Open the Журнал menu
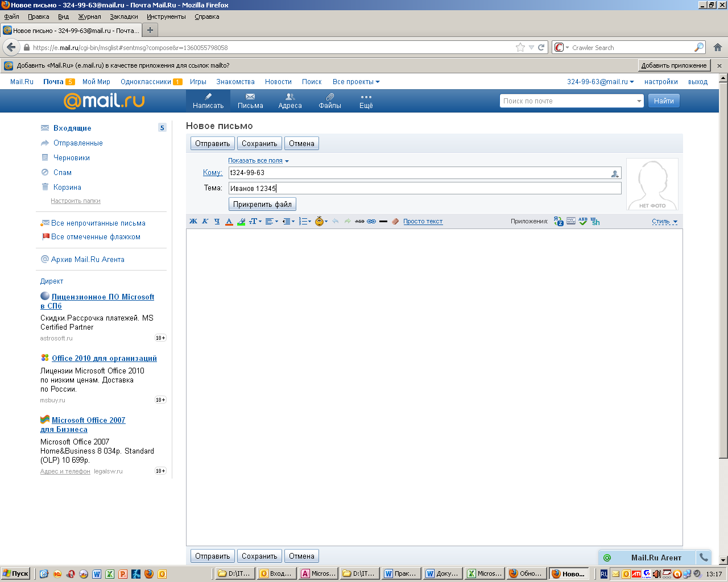Image resolution: width=728 pixels, height=582 pixels. click(x=89, y=16)
